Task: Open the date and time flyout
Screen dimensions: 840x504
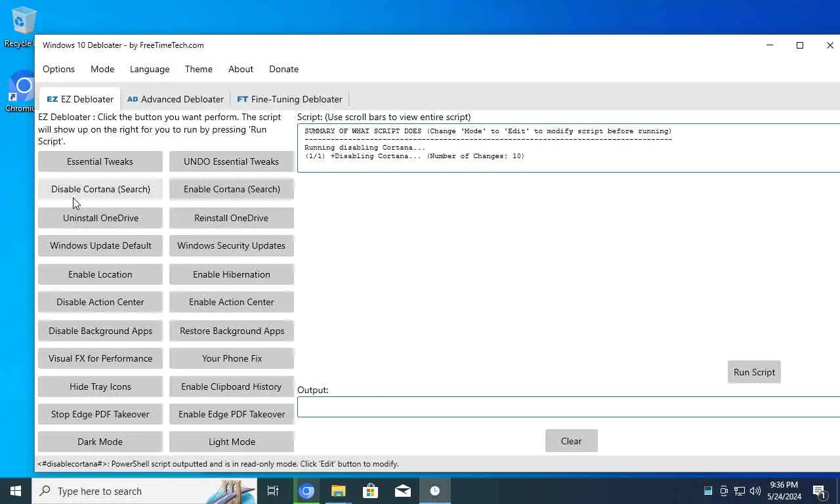Action: pyautogui.click(x=784, y=491)
